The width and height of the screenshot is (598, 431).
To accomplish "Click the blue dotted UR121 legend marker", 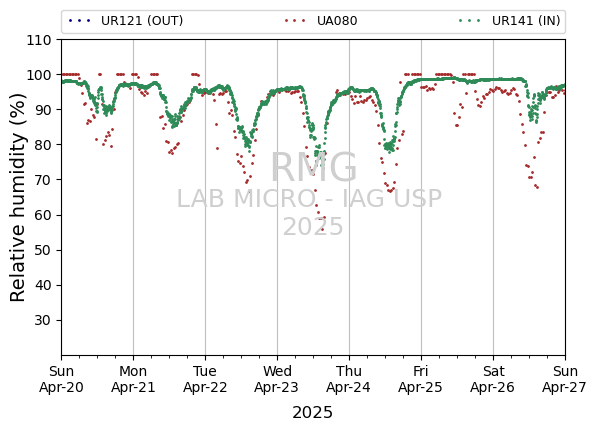I will (x=80, y=21).
